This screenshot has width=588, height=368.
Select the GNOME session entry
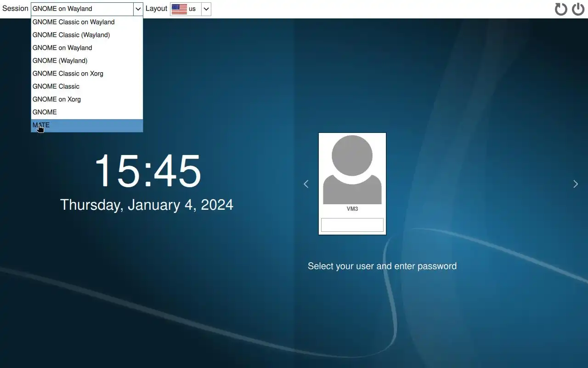point(87,112)
